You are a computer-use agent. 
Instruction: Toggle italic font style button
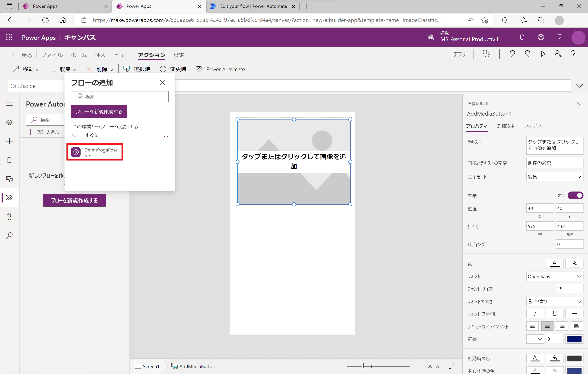click(x=535, y=314)
